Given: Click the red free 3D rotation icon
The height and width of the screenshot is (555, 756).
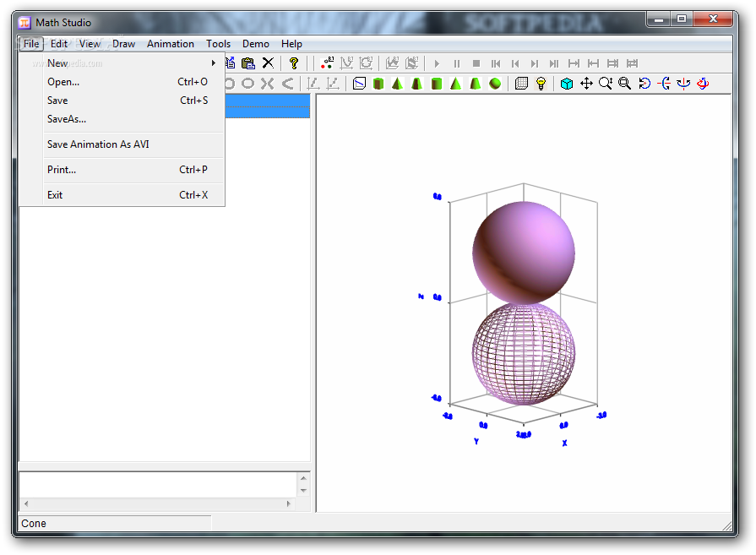Looking at the screenshot, I should 703,84.
